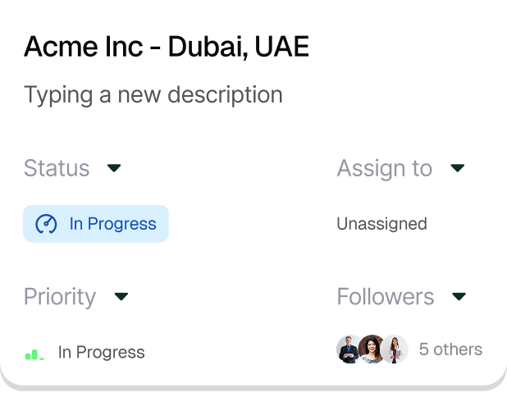This screenshot has width=507, height=420.
Task: Select the stacked card behind the main card
Action: (253, 404)
